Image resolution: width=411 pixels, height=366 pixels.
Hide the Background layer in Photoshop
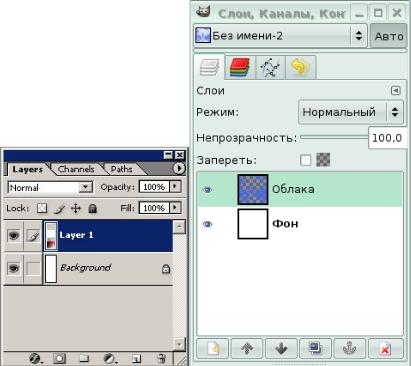(x=13, y=268)
